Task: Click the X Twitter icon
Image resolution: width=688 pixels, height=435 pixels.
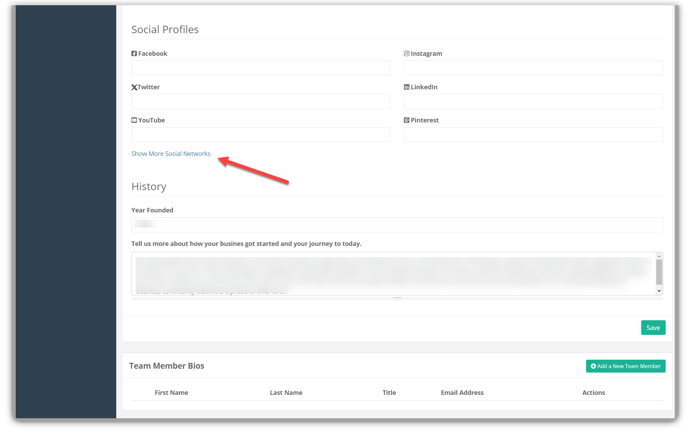Action: coord(134,87)
